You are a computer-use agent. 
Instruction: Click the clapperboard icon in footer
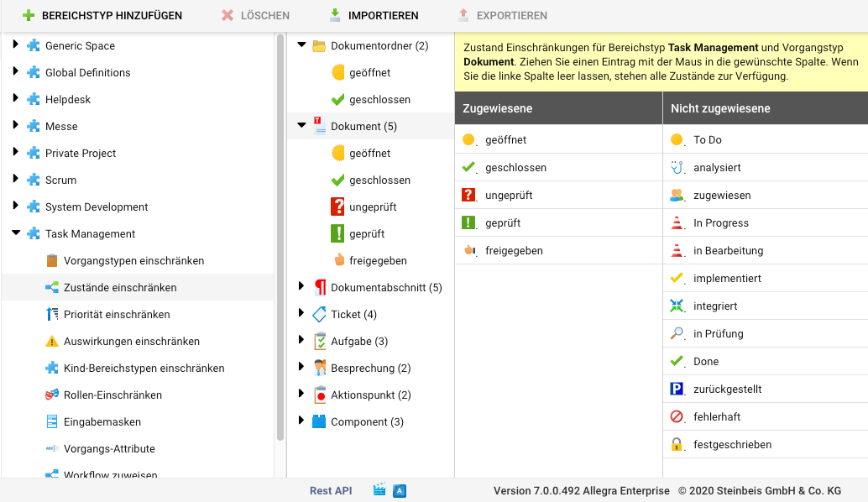[379, 490]
